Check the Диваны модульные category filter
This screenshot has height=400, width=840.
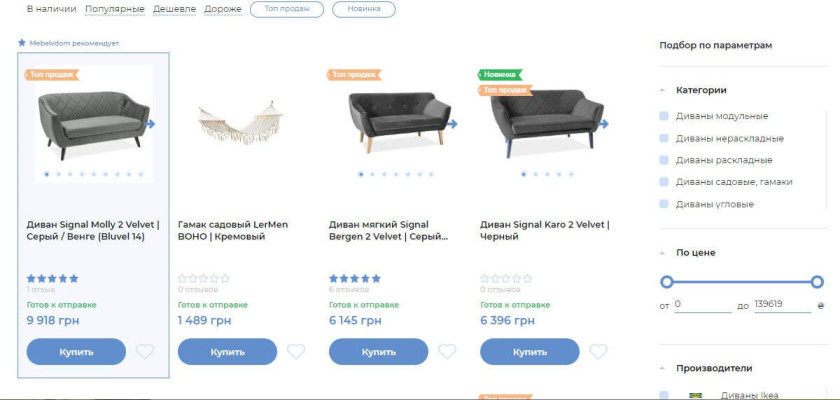664,116
